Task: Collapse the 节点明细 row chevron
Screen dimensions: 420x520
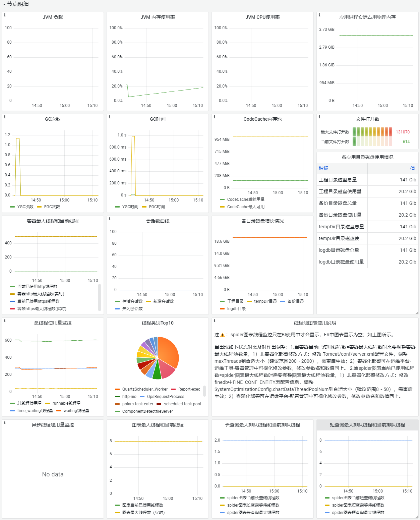Action: pos(4,4)
